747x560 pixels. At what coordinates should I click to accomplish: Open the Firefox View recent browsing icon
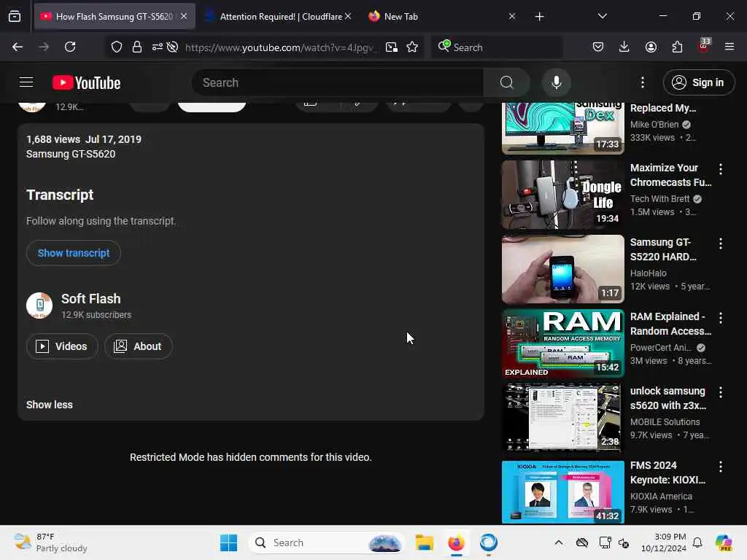tap(15, 17)
